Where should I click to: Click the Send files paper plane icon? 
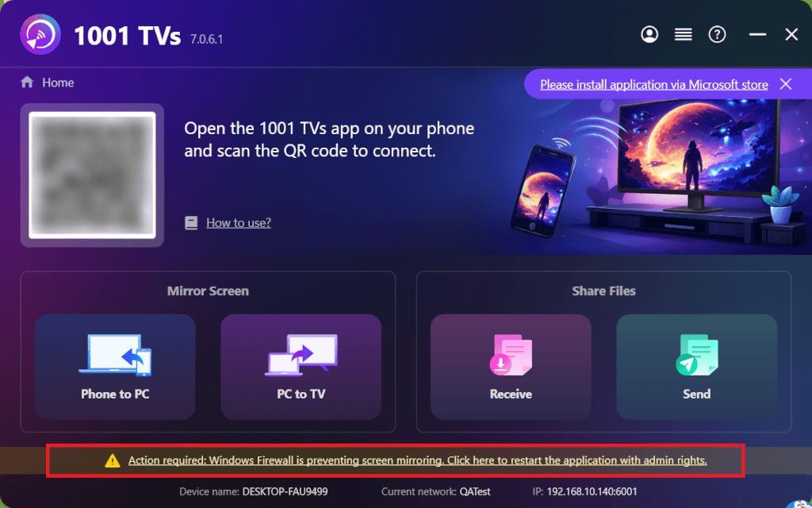coord(696,355)
